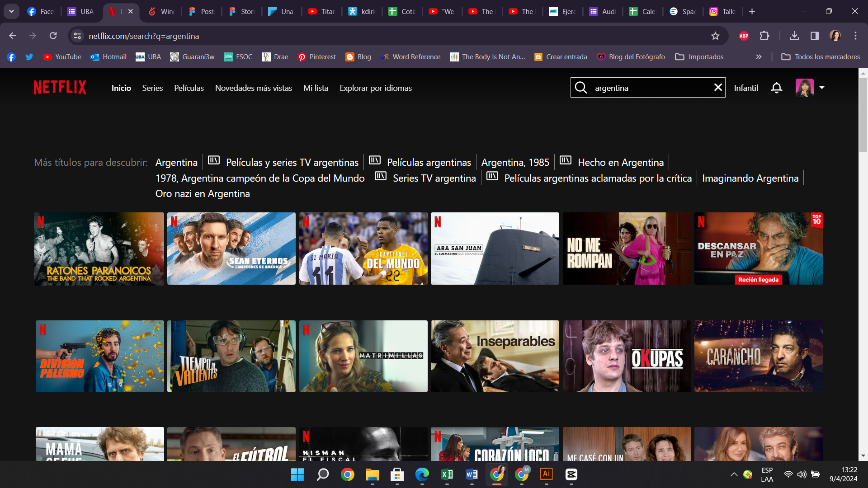
Task: Expand the hidden bookmarks chevron
Action: click(759, 57)
